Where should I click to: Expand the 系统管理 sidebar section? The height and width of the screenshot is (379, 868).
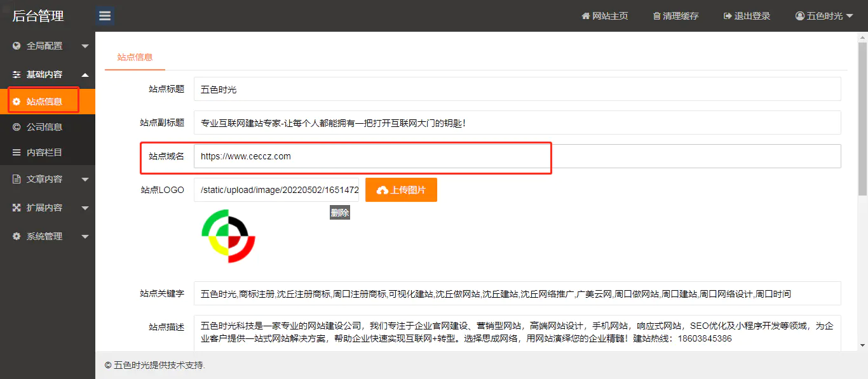[48, 236]
